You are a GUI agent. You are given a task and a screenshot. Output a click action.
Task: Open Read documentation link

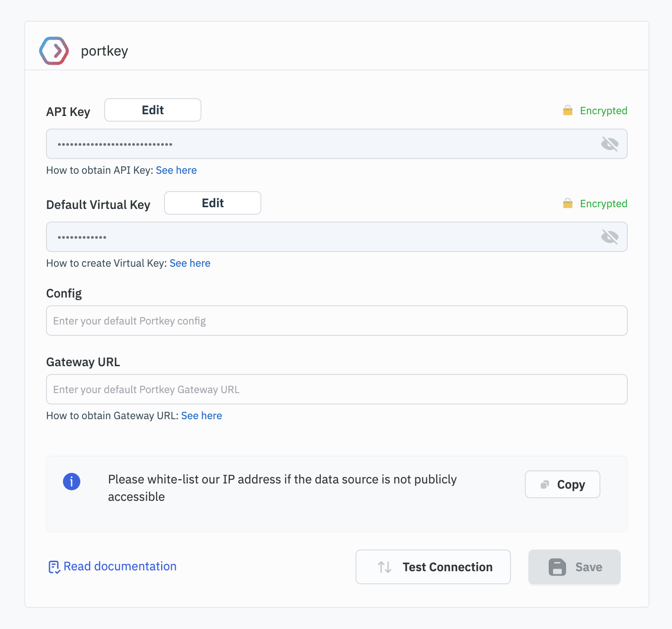(x=120, y=566)
